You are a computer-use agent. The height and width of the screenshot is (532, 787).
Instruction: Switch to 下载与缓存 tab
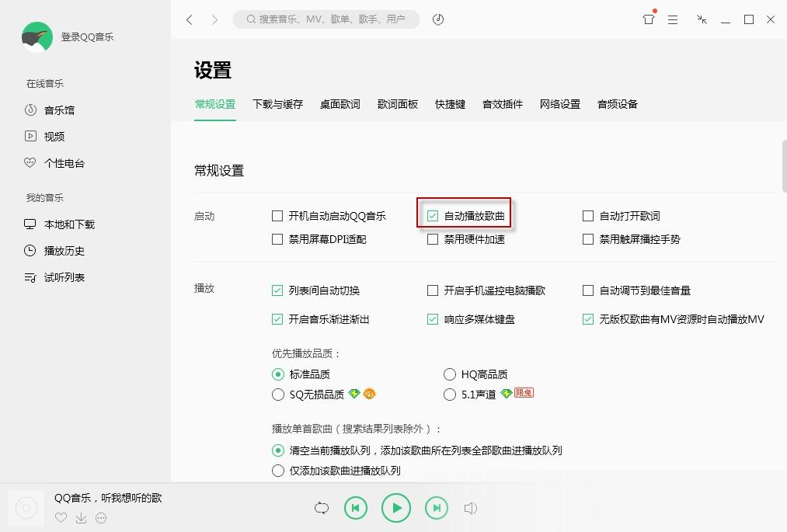pyautogui.click(x=277, y=104)
